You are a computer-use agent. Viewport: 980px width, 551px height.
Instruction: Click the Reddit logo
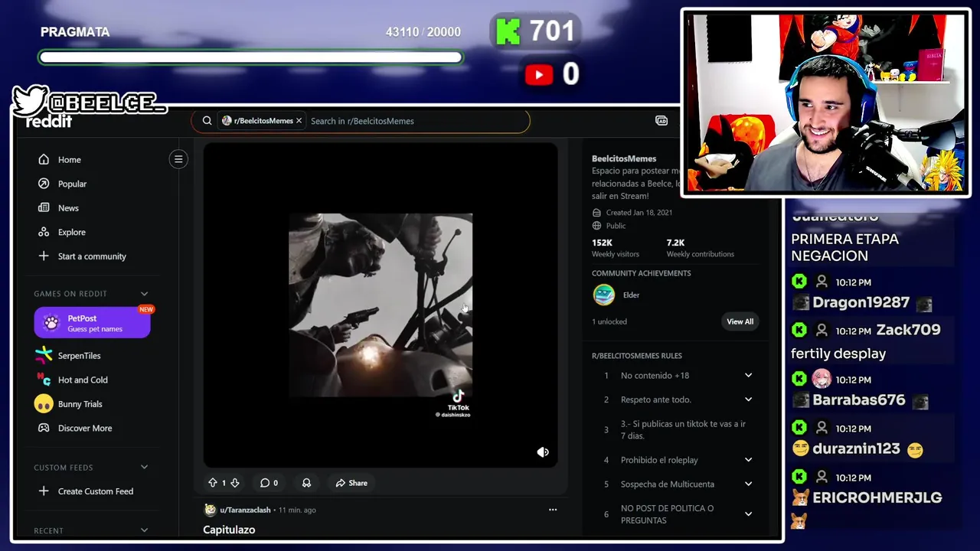[48, 121]
